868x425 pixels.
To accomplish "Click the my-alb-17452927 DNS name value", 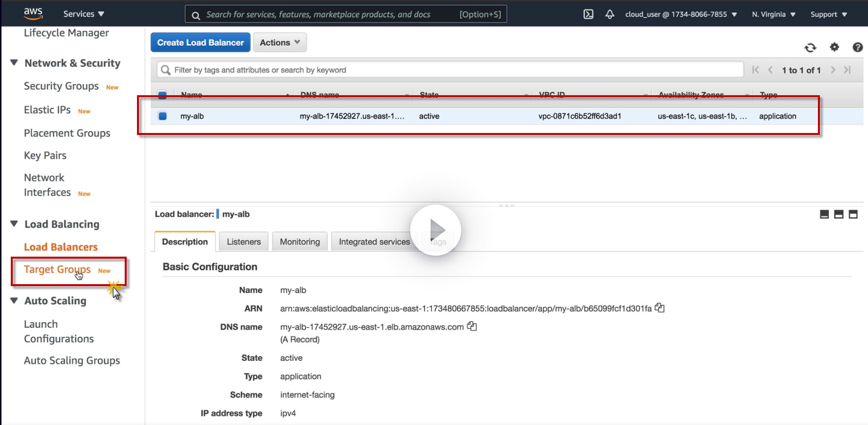I will coord(372,327).
